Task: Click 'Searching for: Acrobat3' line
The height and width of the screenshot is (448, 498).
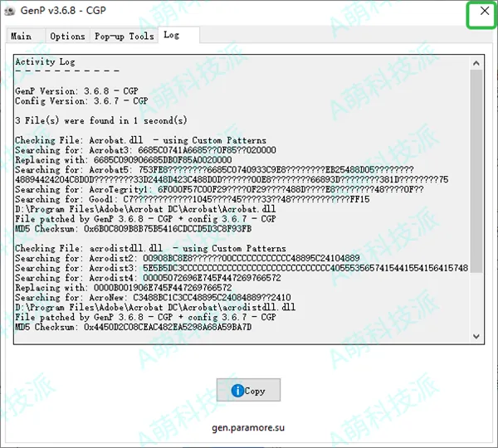Action: 145,150
